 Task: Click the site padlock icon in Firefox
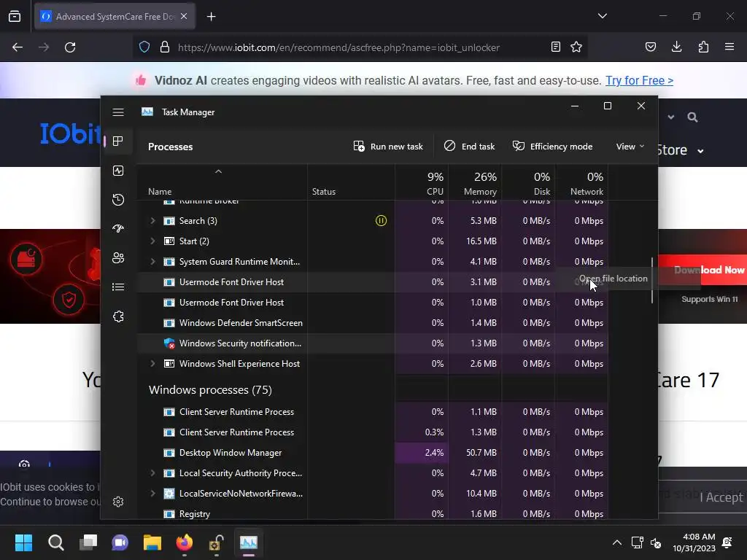coord(164,47)
